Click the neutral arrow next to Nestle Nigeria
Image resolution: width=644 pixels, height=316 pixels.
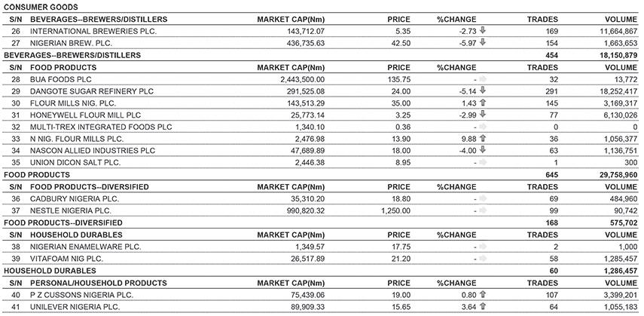pyautogui.click(x=483, y=210)
